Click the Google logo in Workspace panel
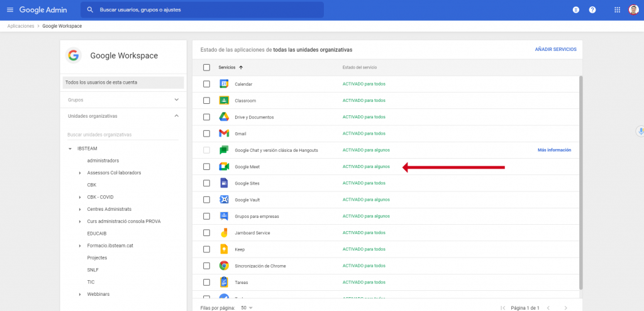The image size is (644, 311). coord(73,55)
